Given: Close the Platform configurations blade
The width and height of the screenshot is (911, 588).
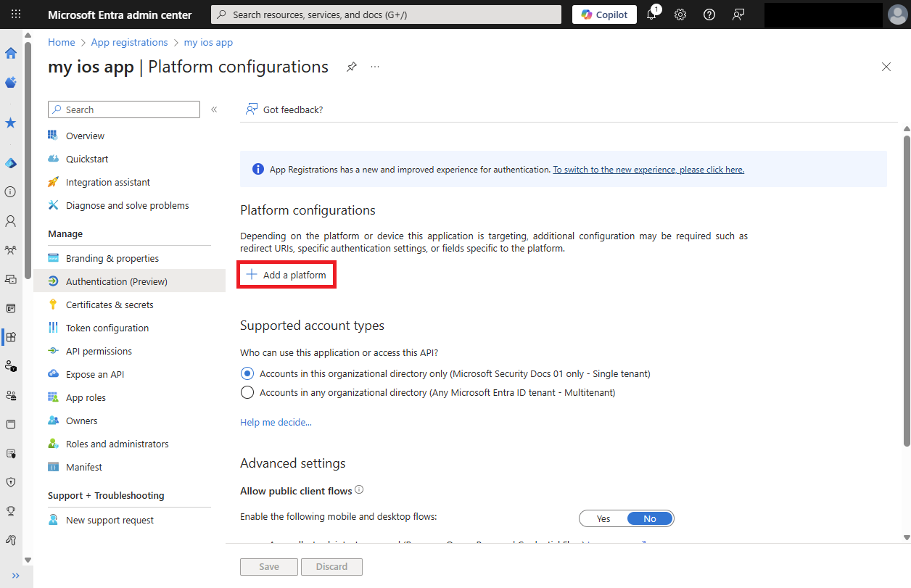Looking at the screenshot, I should point(886,67).
